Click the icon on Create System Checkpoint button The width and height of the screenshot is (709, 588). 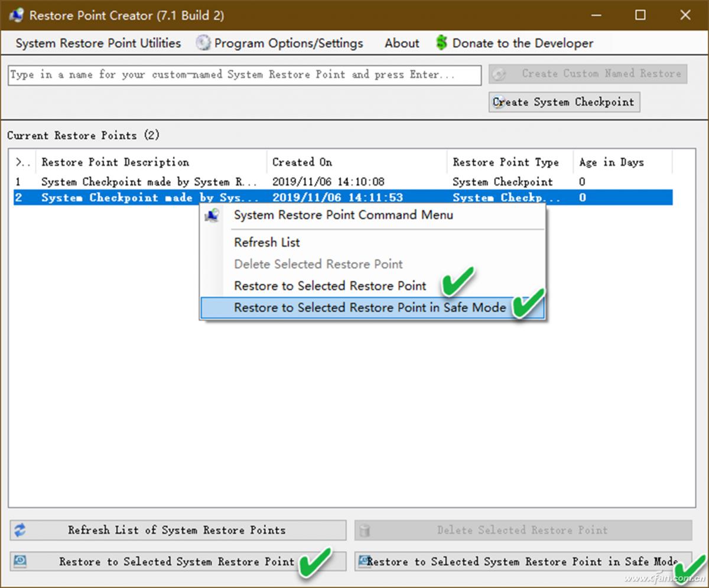(x=499, y=102)
